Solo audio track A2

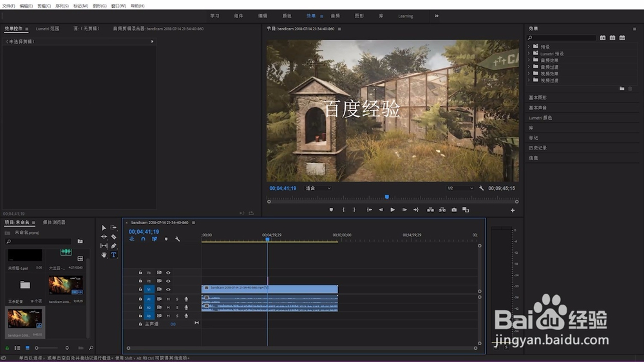coord(177,307)
